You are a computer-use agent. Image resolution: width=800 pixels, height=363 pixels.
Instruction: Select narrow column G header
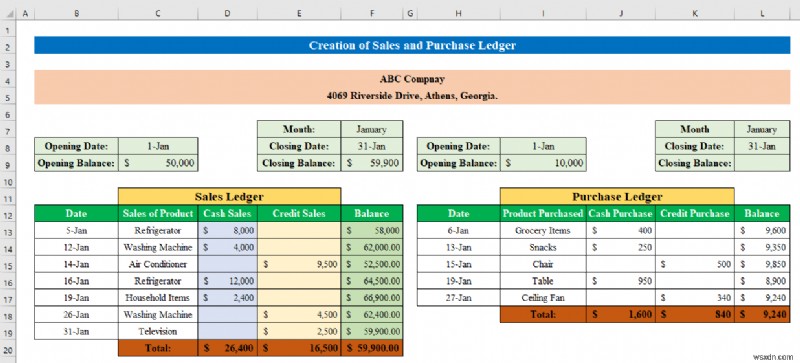pyautogui.click(x=410, y=14)
